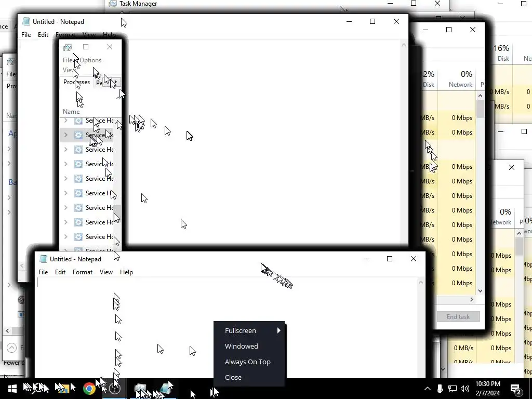Viewport: 532px width, 399px height.
Task: Click the End task button
Action: pyautogui.click(x=458, y=316)
